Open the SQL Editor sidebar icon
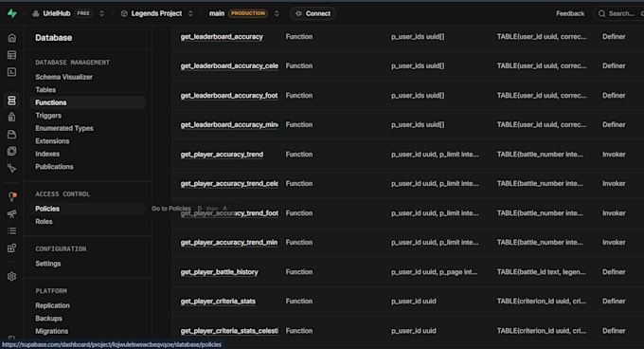Image resolution: width=644 pixels, height=349 pixels. 12,72
